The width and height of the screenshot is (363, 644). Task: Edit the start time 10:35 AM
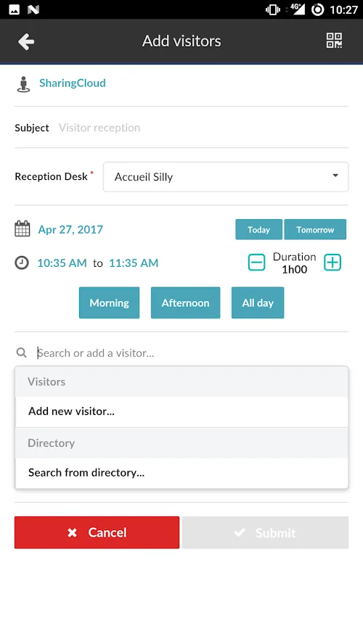pos(62,263)
